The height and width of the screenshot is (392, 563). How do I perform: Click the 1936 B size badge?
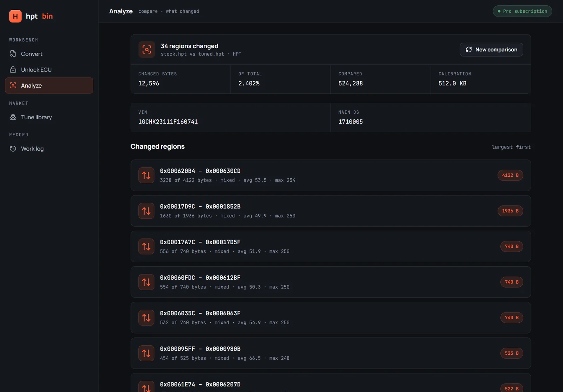(x=510, y=211)
